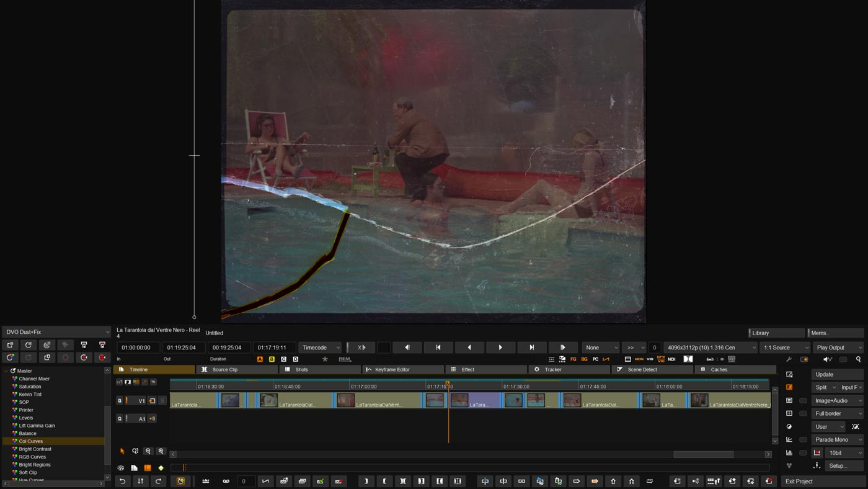Image resolution: width=868 pixels, height=489 pixels.
Task: Select the orange arrow pointer tool
Action: (122, 451)
